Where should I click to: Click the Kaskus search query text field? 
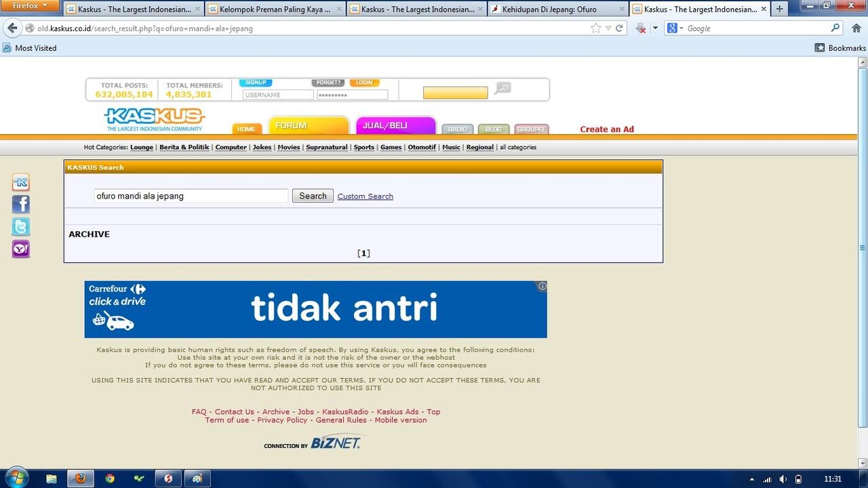(191, 196)
